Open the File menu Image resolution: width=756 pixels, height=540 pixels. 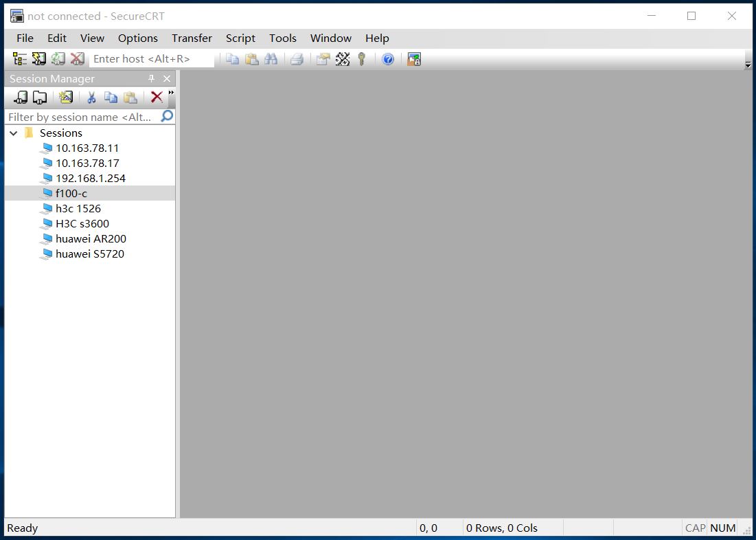point(25,38)
